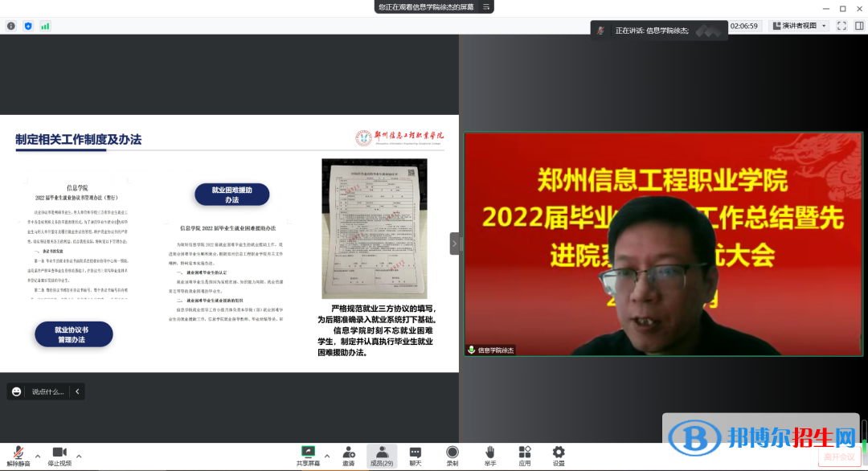The width and height of the screenshot is (868, 471).
Task: Expand the audio options arrow
Action: (38, 457)
